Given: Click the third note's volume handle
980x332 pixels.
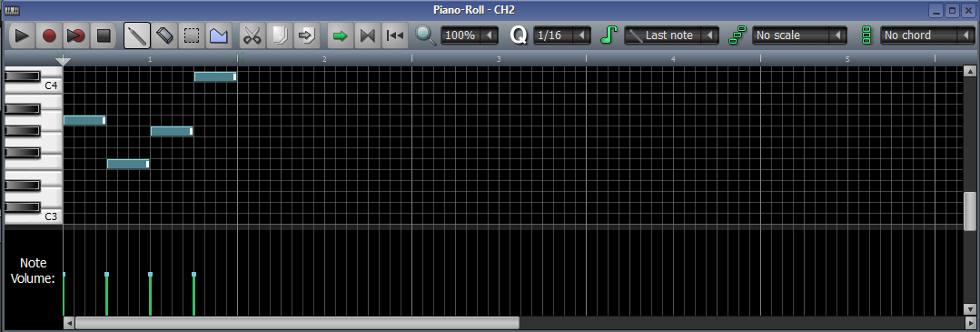Looking at the screenshot, I should pos(150,275).
